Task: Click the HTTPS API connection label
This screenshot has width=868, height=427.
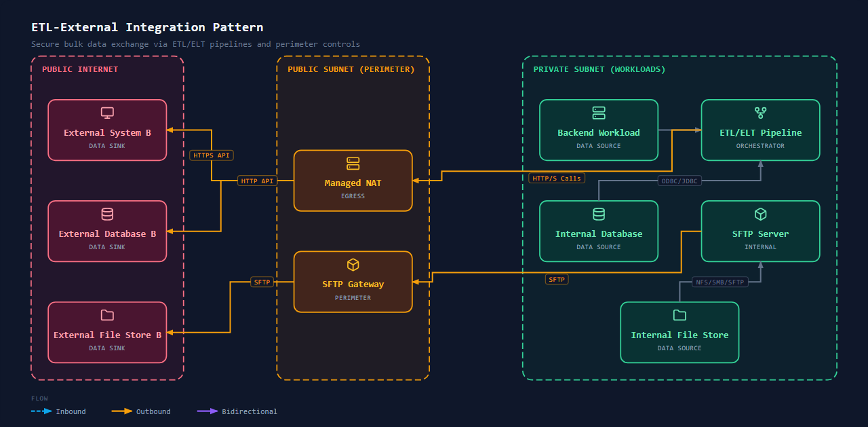Action: [x=212, y=155]
